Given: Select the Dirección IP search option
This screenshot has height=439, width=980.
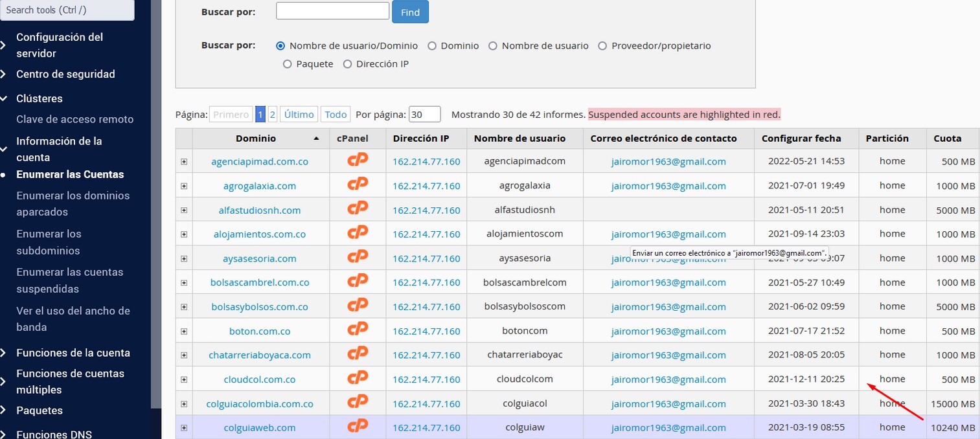Looking at the screenshot, I should (348, 63).
